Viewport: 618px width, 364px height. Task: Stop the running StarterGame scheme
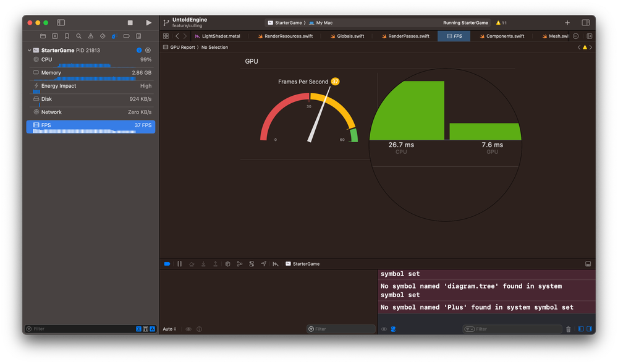click(130, 23)
